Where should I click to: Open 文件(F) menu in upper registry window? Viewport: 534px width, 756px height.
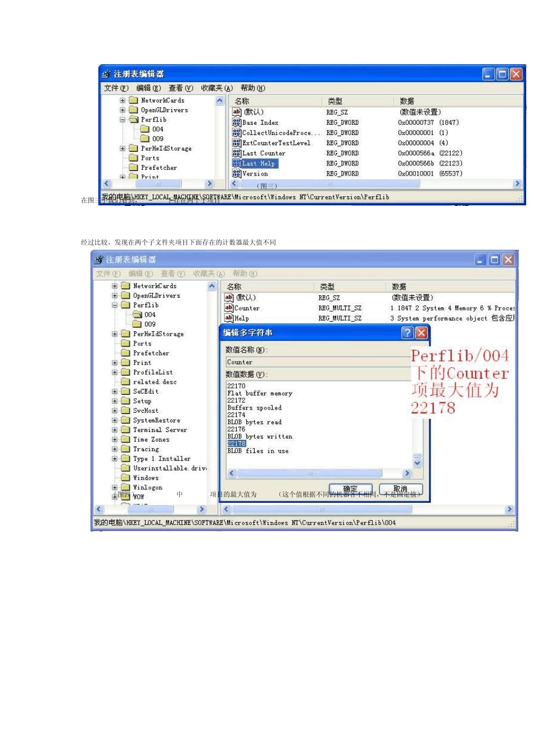[116, 88]
